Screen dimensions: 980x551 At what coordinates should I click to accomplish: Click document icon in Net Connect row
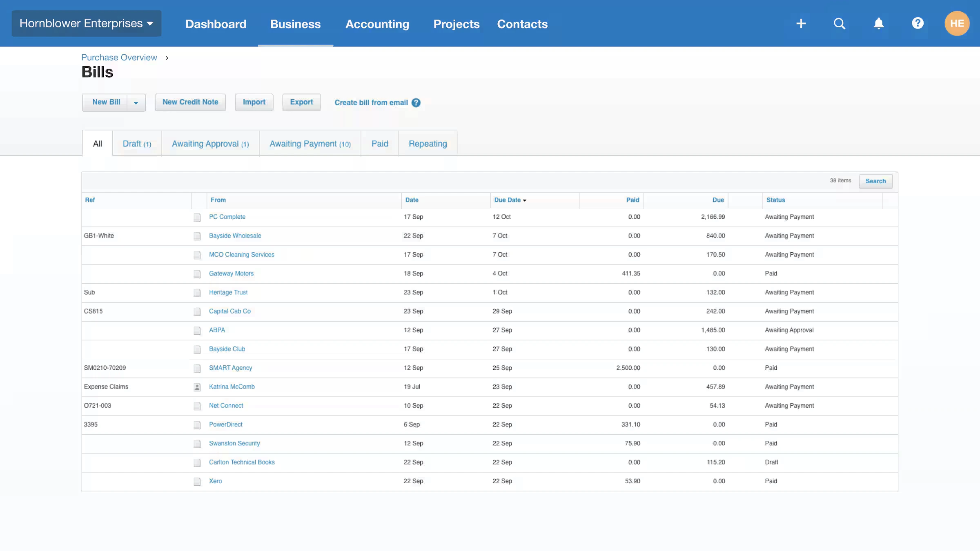coord(197,406)
